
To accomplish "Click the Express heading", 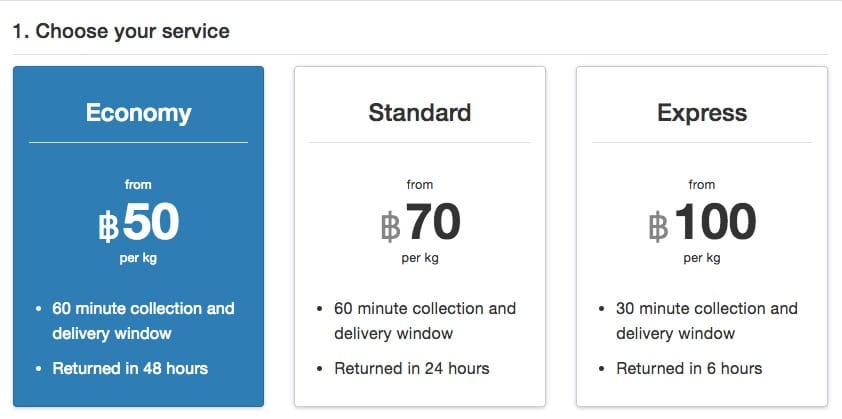I will [x=701, y=112].
